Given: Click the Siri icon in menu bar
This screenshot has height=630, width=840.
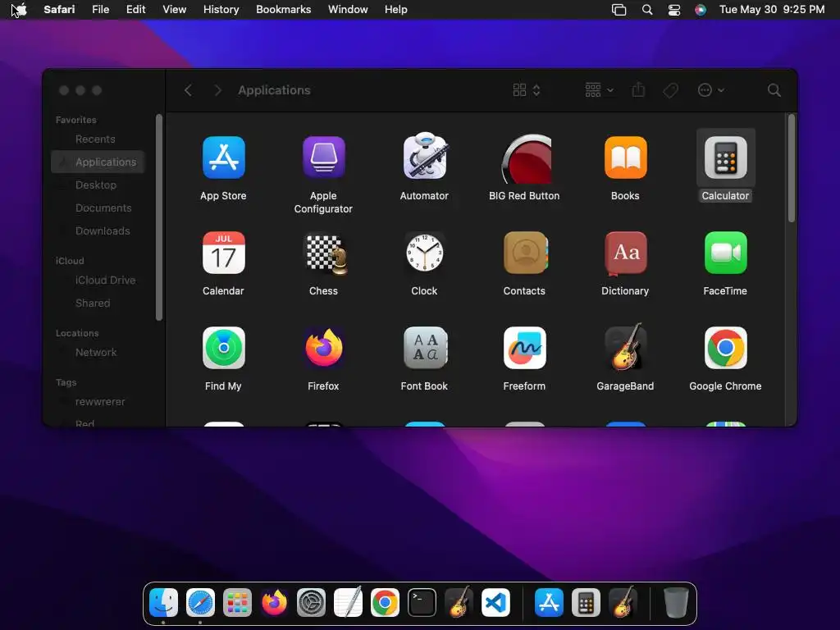Looking at the screenshot, I should [701, 10].
